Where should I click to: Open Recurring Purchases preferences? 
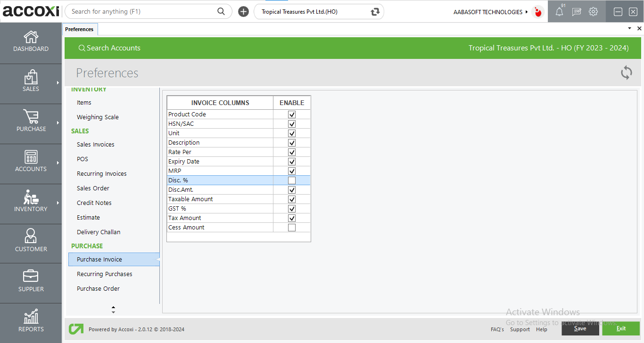click(x=105, y=274)
